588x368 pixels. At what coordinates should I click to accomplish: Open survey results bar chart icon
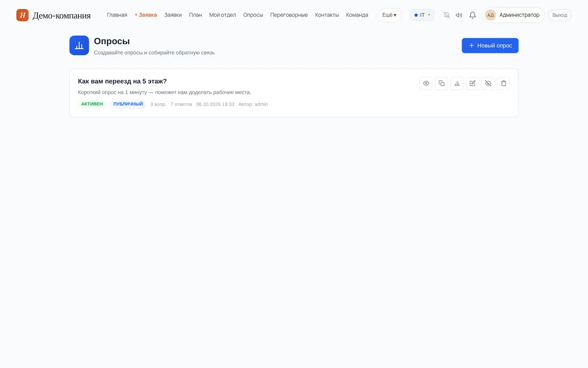pyautogui.click(x=457, y=83)
